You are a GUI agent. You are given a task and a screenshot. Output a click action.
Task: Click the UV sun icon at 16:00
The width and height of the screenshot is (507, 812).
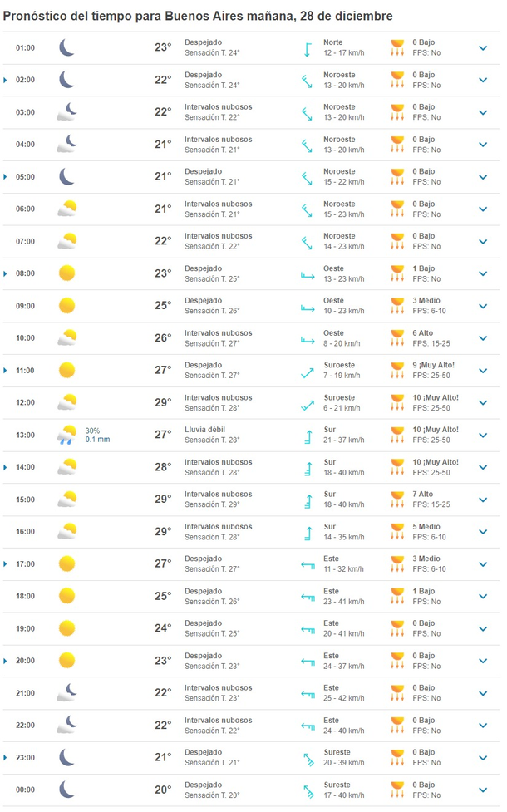click(x=398, y=532)
